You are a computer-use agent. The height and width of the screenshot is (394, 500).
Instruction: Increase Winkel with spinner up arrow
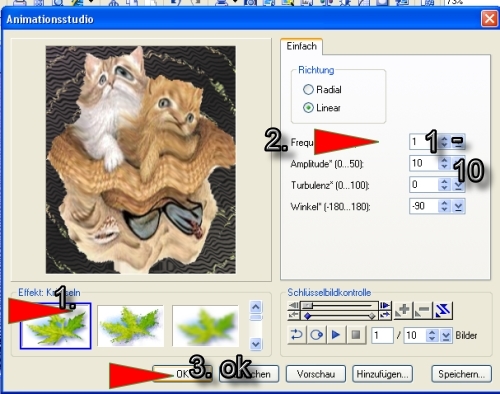[x=444, y=203]
